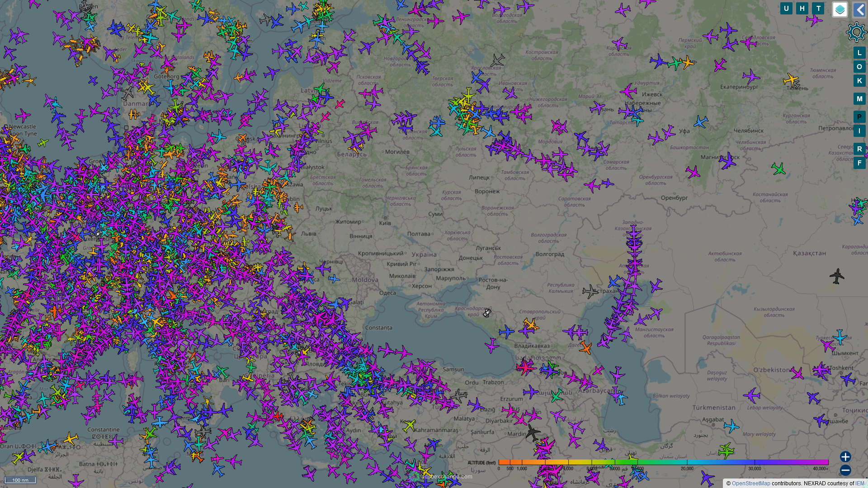This screenshot has height=488, width=868.
Task: Toggle the R button
Action: pos(859,149)
